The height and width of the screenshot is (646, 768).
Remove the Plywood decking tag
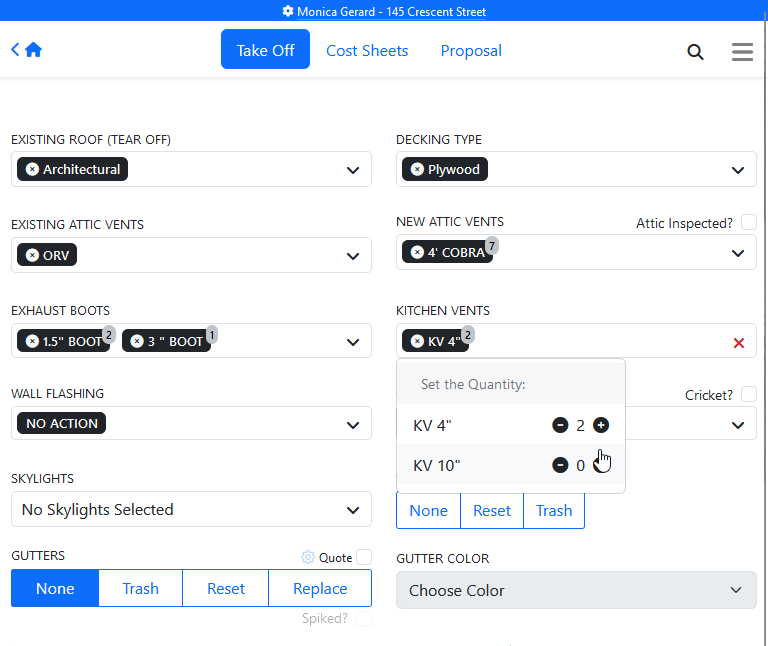(417, 170)
